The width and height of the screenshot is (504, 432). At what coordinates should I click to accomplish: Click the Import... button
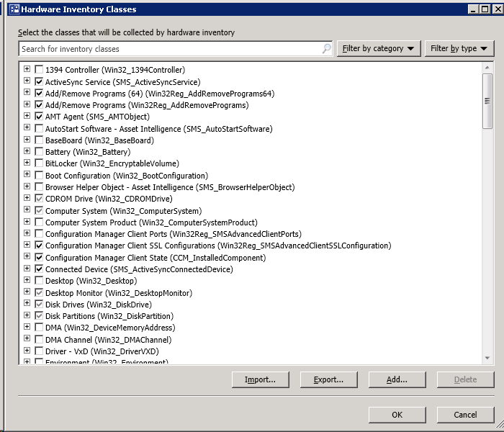[261, 379]
